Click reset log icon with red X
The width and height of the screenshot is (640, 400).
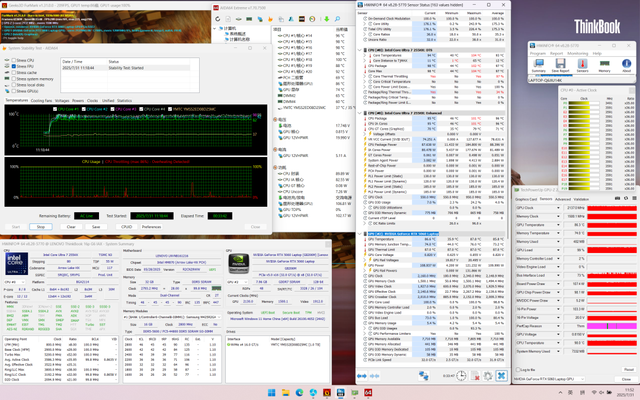pyautogui.click(x=475, y=376)
